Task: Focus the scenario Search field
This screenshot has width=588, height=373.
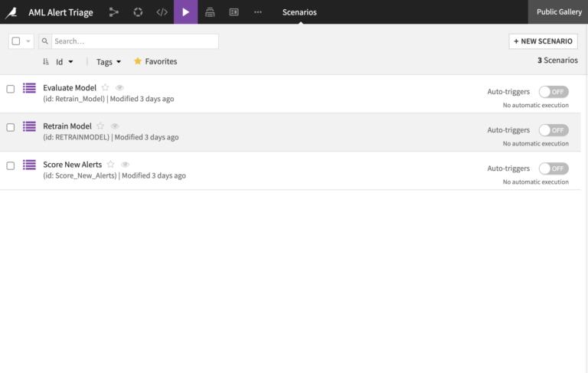Action: click(135, 41)
